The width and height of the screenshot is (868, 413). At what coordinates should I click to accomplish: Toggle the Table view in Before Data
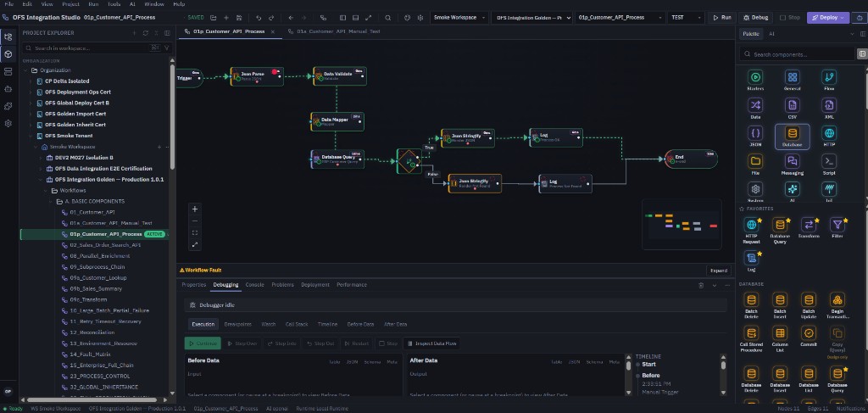click(335, 362)
